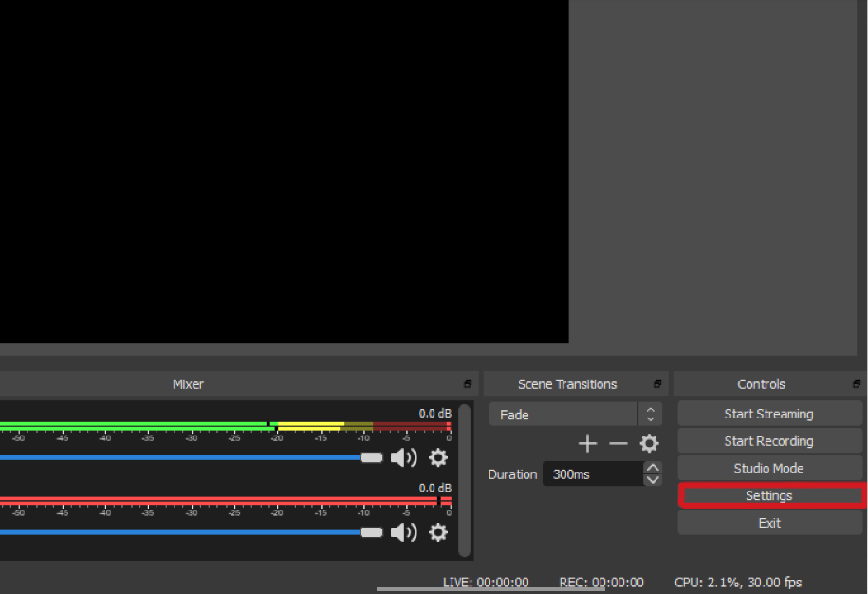The image size is (868, 594).
Task: Undock the Scene Transitions panel
Action: pyautogui.click(x=657, y=383)
